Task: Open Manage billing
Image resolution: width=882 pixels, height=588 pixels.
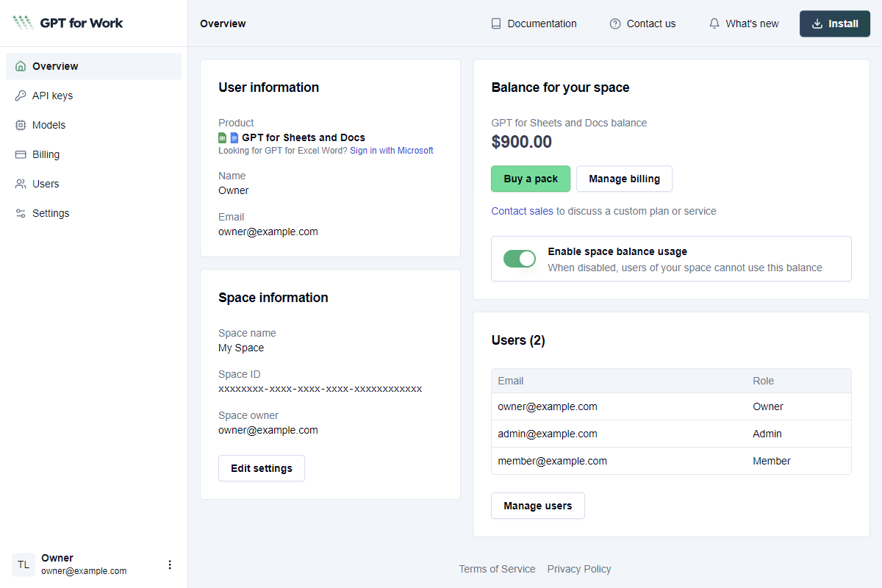Action: [624, 179]
